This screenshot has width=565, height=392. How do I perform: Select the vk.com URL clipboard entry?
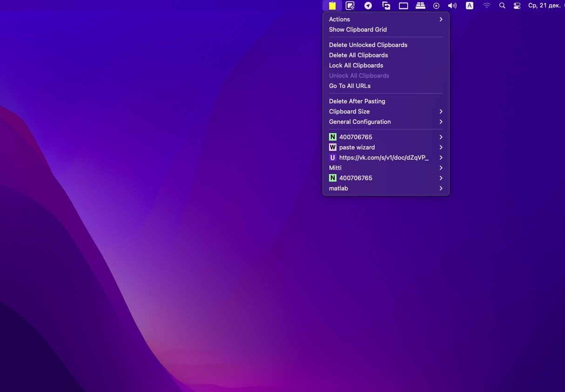pyautogui.click(x=383, y=157)
